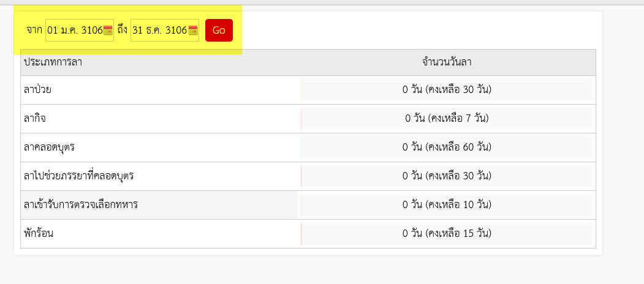Click the จาก label before start date
Screen dimensions: 644x284
click(x=34, y=31)
